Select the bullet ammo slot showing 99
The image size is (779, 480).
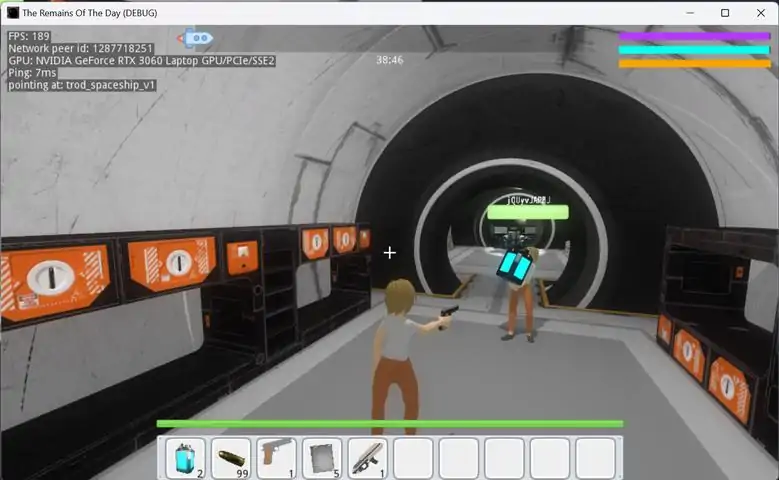(231, 458)
